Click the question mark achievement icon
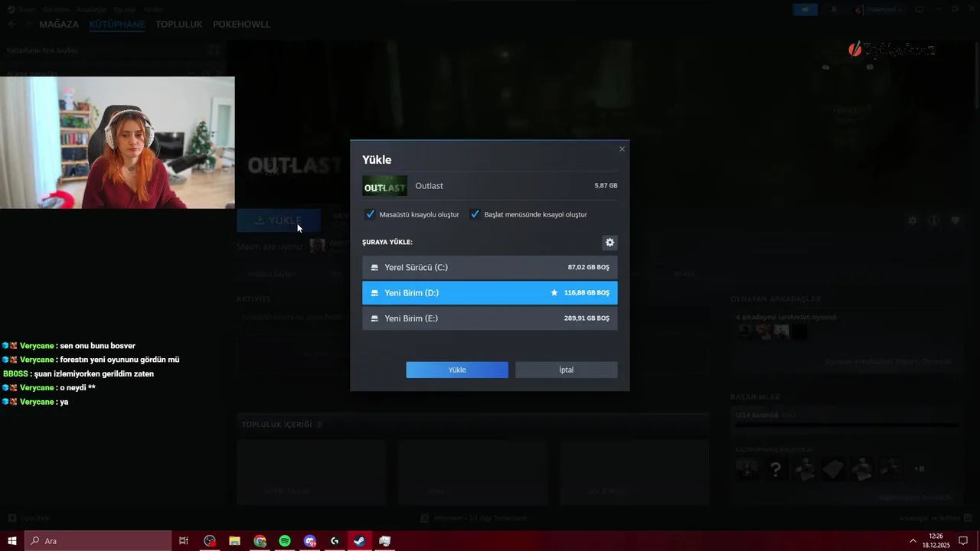 click(x=776, y=468)
